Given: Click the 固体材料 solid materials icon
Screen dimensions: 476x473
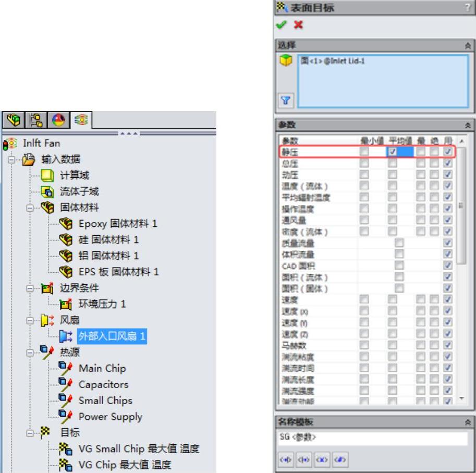Looking at the screenshot, I should (x=47, y=208).
